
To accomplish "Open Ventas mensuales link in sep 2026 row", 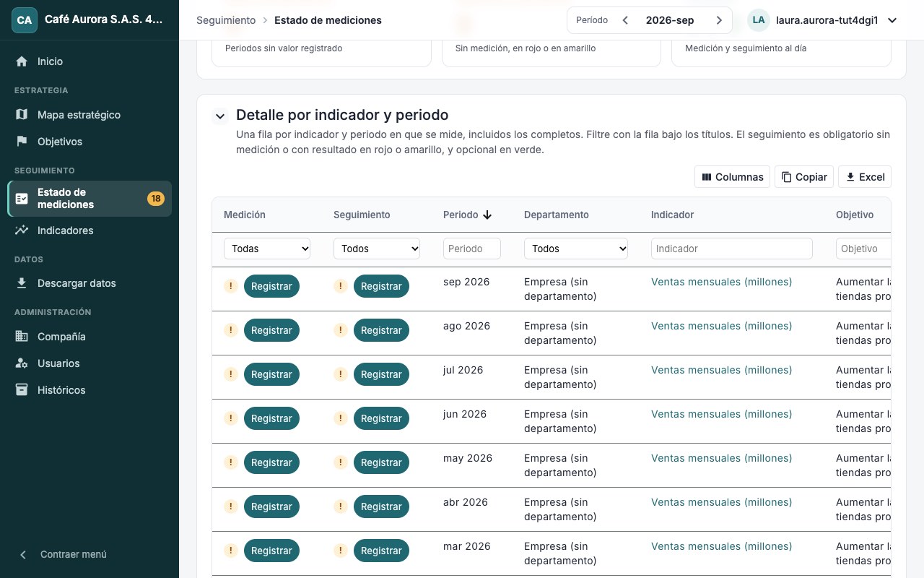I will (x=721, y=282).
